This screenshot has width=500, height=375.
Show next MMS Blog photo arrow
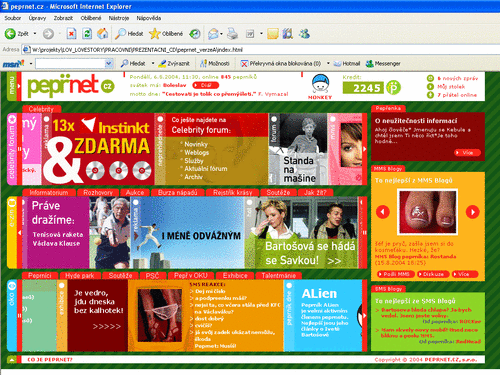pyautogui.click(x=472, y=212)
